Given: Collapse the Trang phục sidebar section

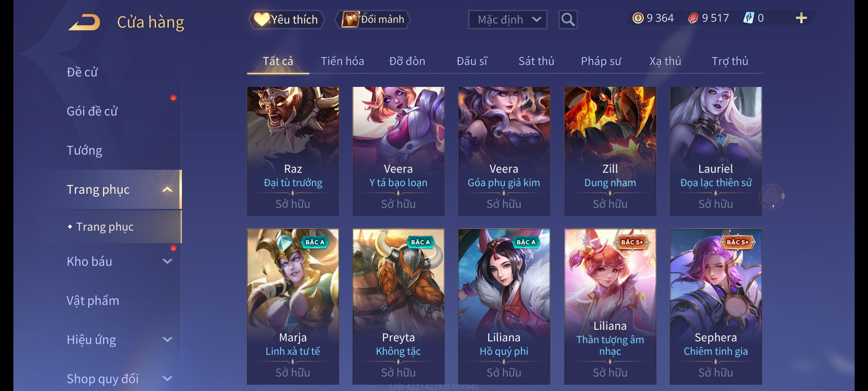Looking at the screenshot, I should 167,189.
